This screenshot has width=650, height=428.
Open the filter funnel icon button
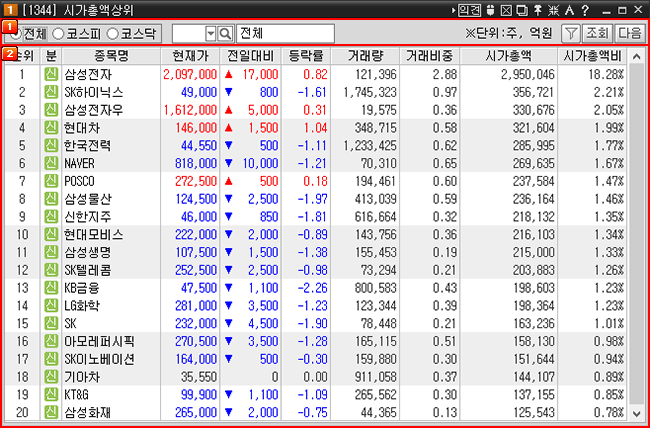(x=571, y=34)
